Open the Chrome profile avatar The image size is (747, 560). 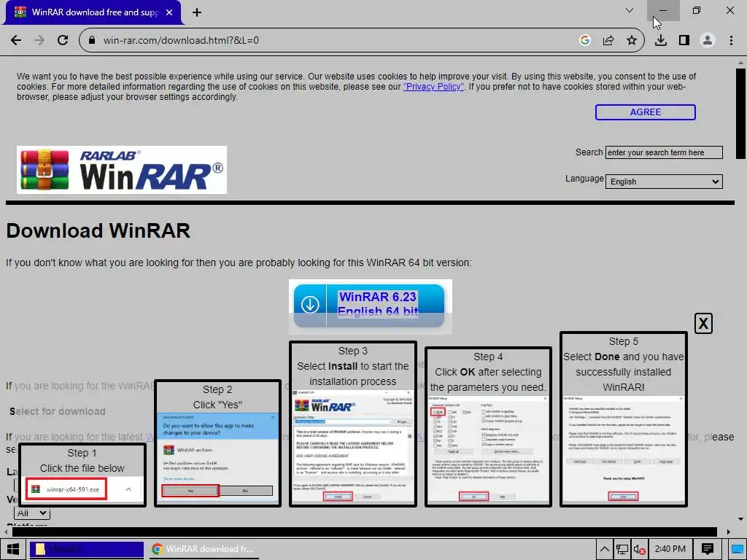coord(708,41)
